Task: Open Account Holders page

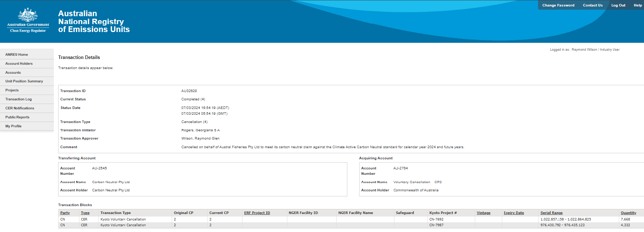Action: point(19,64)
